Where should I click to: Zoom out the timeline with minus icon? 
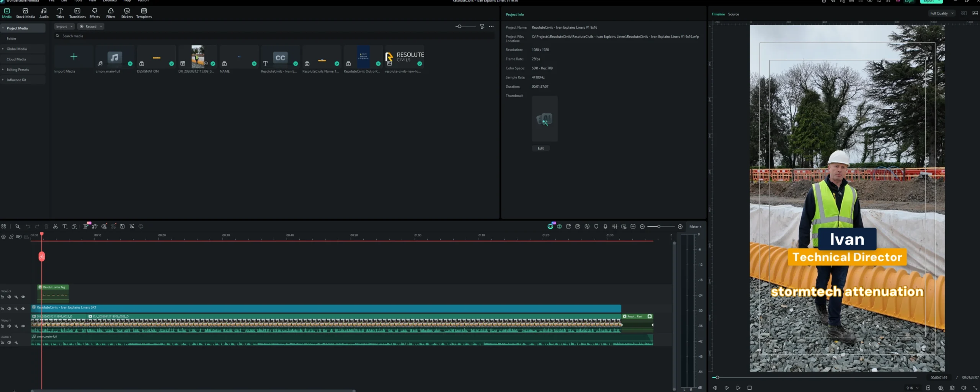click(x=642, y=227)
